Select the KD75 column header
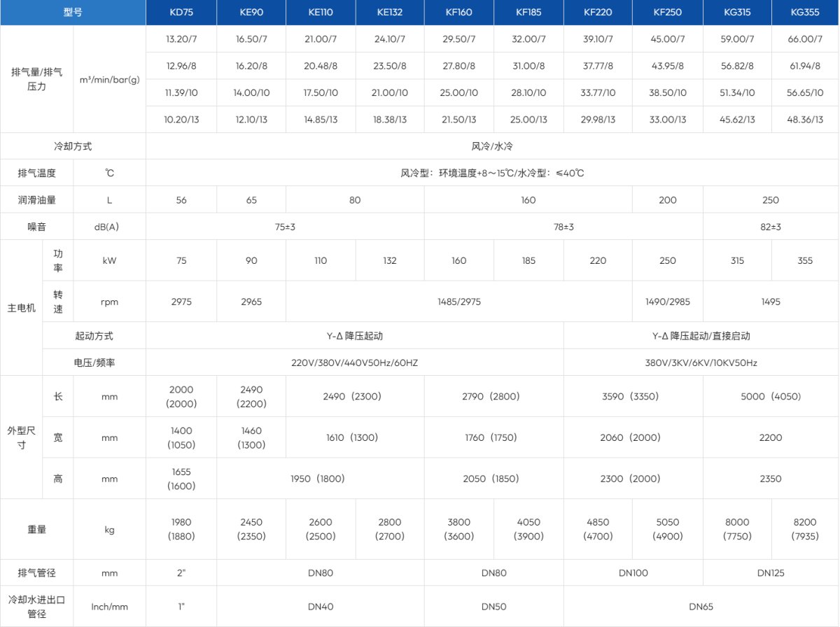840x627 pixels. pyautogui.click(x=181, y=12)
